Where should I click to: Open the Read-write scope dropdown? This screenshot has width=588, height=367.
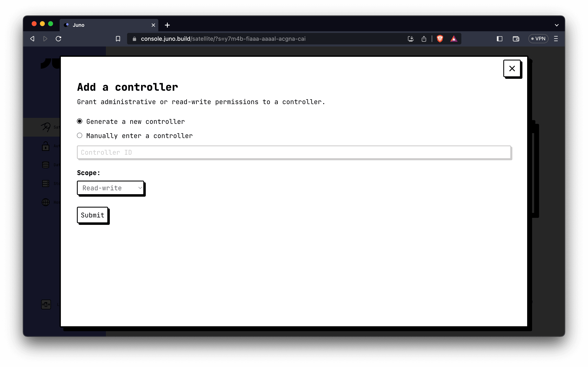point(111,188)
